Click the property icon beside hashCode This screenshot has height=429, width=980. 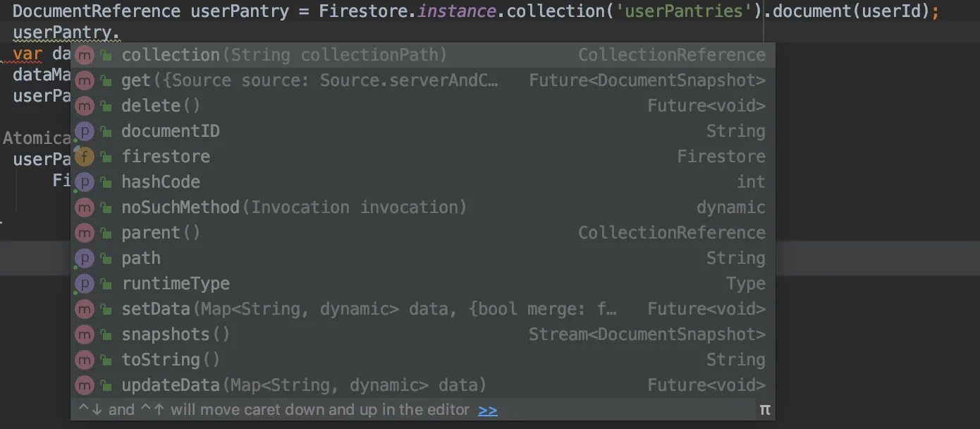(85, 182)
